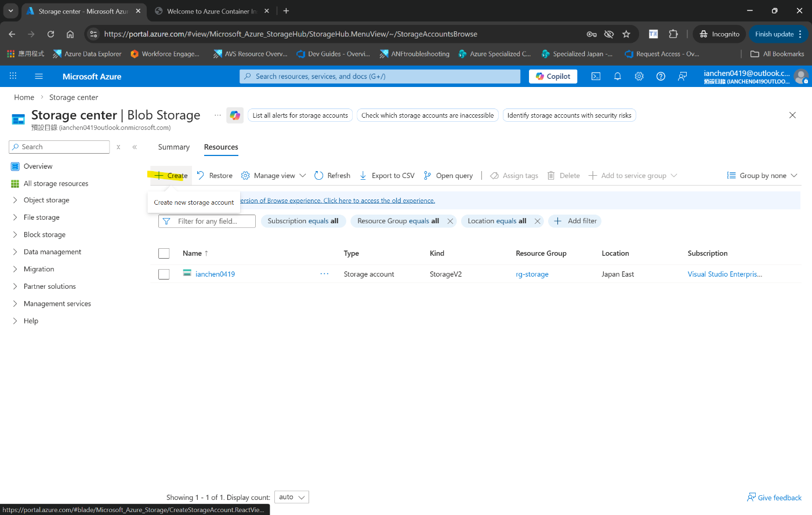Viewport: 812px width, 515px height.
Task: Switch to Welcome to Azure Container browser tab
Action: (x=211, y=11)
